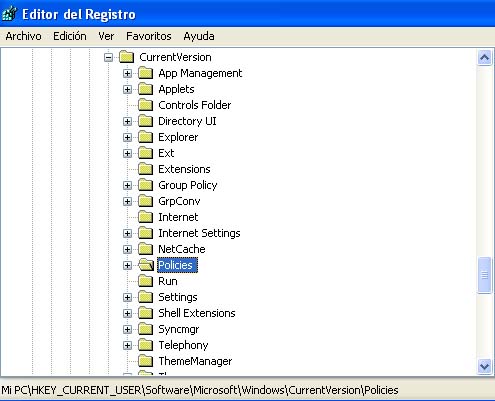Click the CurrentVersion folder icon
This screenshot has height=401, width=495.
[x=127, y=57]
